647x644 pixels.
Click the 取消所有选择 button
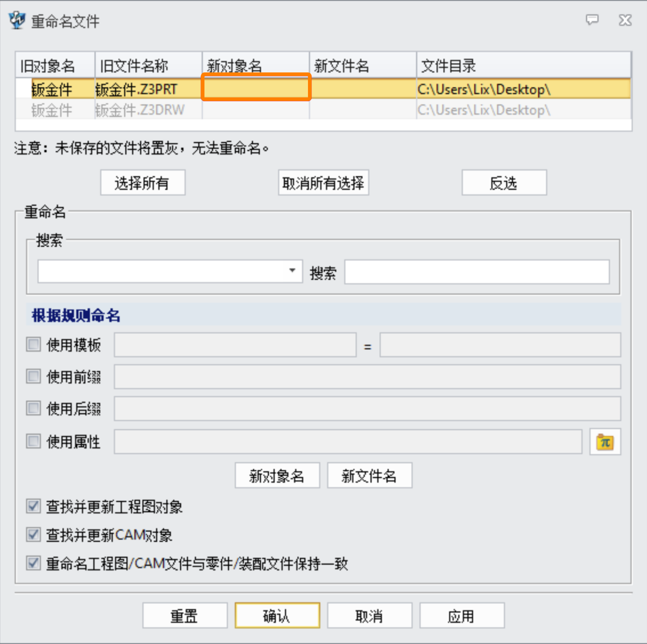tap(323, 183)
